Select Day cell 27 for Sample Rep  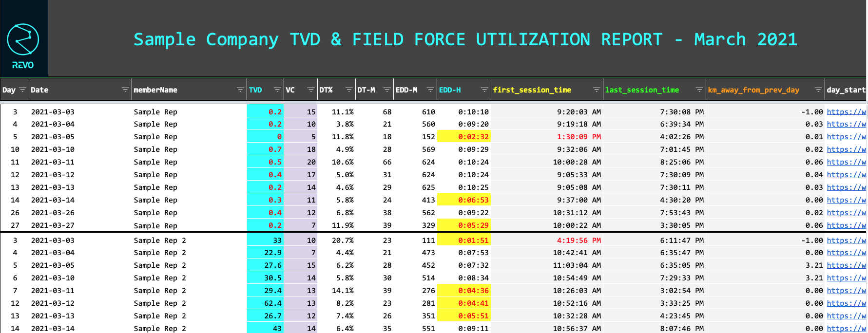coord(15,225)
